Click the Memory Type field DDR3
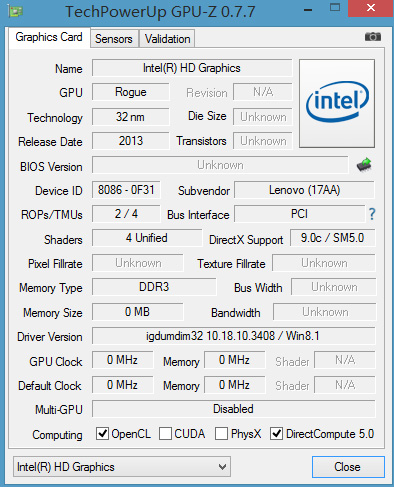 (x=154, y=287)
